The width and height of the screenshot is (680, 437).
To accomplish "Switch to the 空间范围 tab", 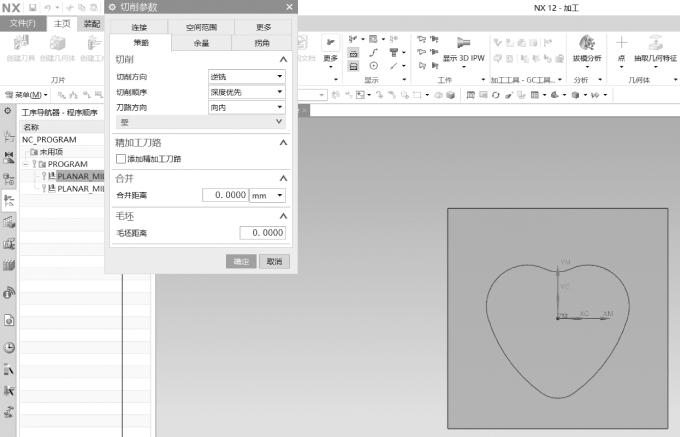I will (201, 27).
